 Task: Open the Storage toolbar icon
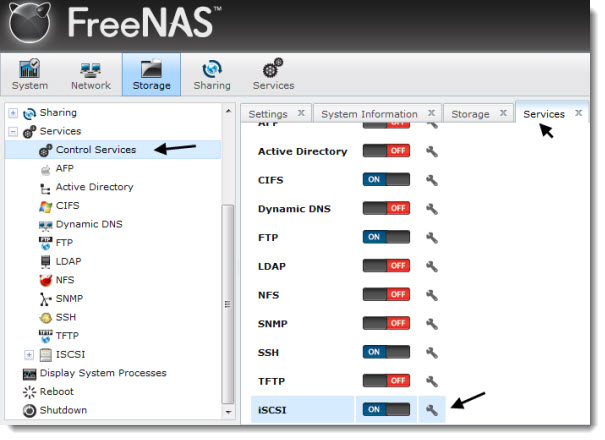pos(151,75)
